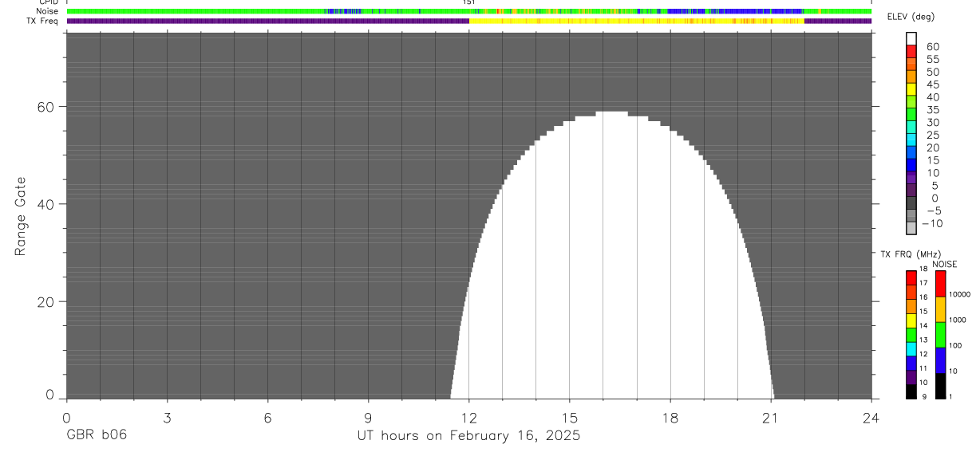Click the light gray bottom ELEV colorbar segment

click(911, 228)
